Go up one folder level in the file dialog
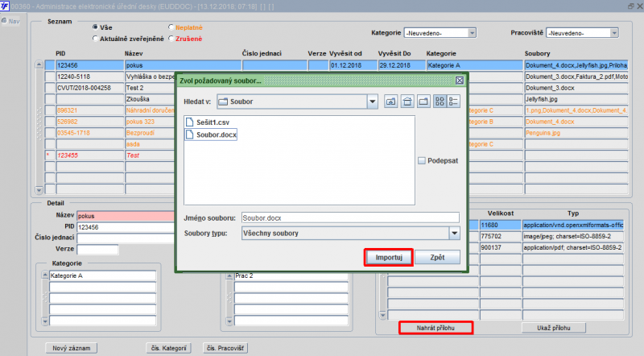Screen dimensions: 644x356 click(x=390, y=101)
